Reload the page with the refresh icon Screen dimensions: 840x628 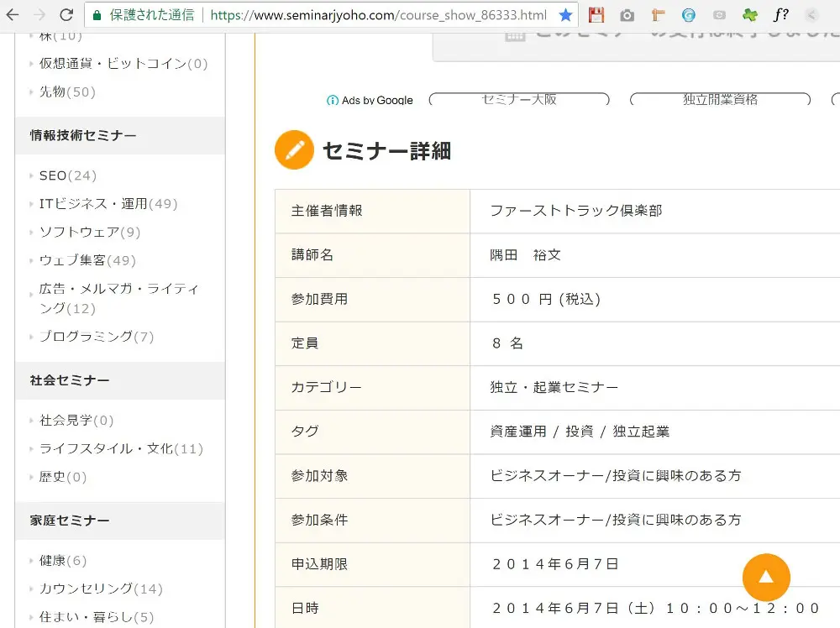(66, 15)
